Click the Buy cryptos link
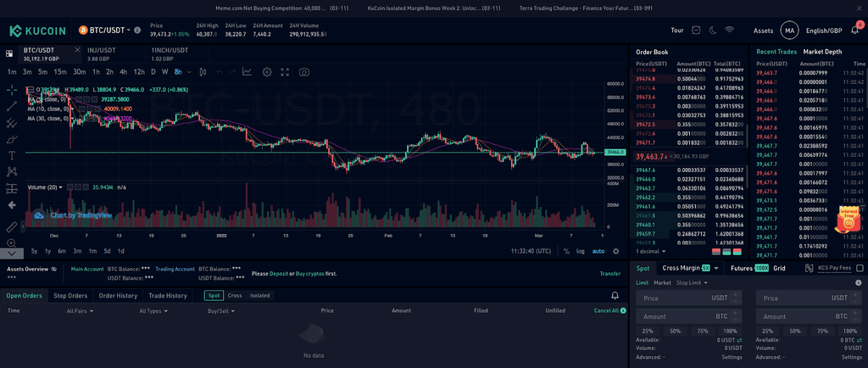This screenshot has width=868, height=368. [x=309, y=273]
